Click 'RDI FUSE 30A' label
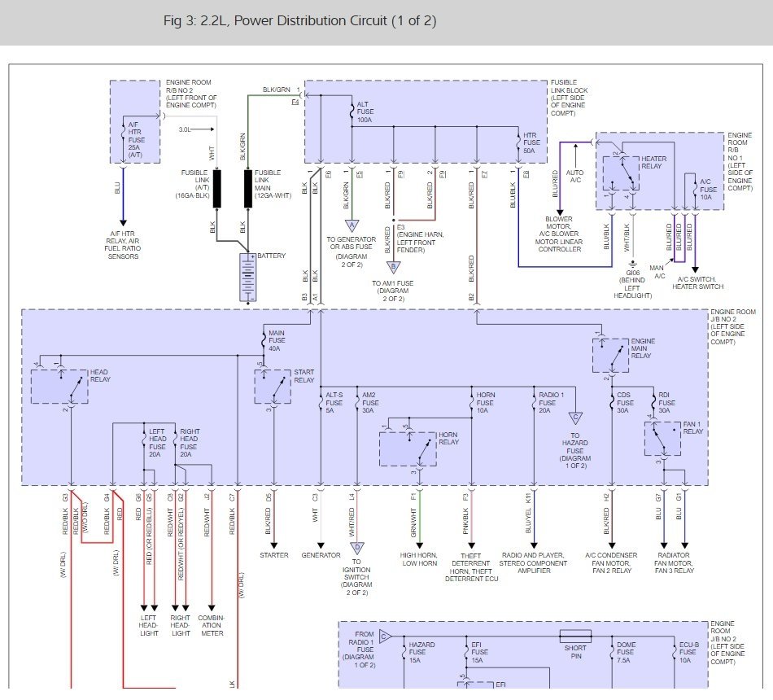Image resolution: width=773 pixels, height=700 pixels. [x=666, y=403]
